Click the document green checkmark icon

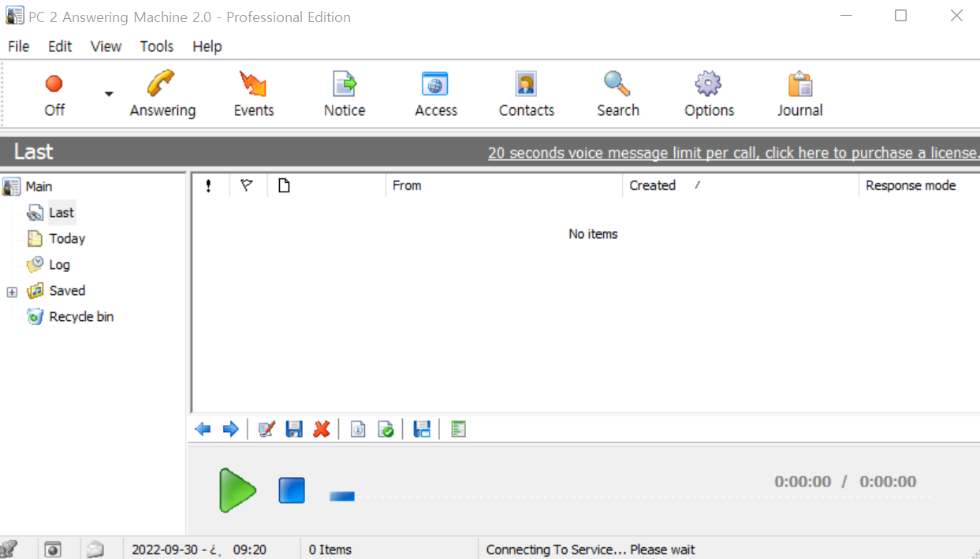(x=386, y=429)
